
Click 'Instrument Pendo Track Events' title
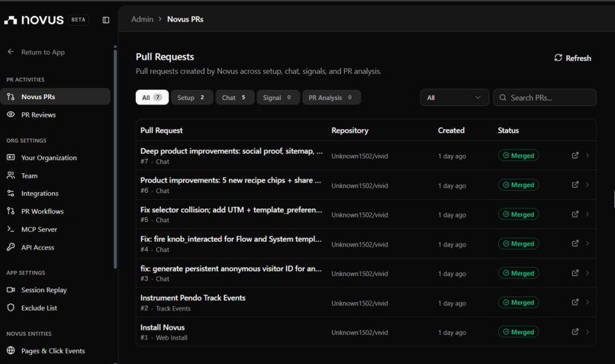coord(192,298)
